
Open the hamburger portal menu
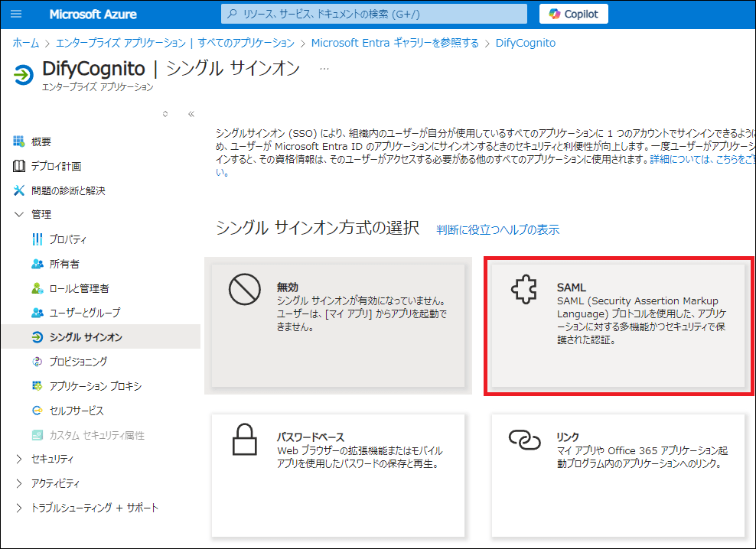(x=17, y=15)
